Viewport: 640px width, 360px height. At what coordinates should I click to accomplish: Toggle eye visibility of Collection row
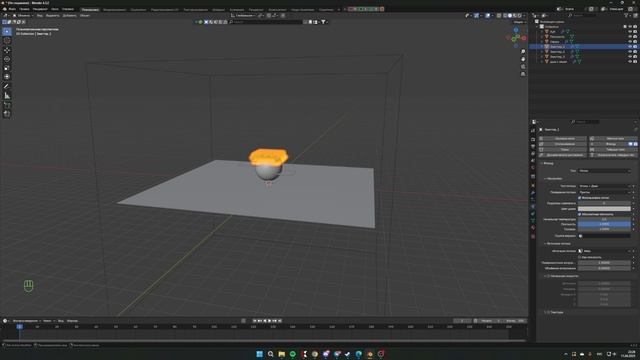point(630,27)
